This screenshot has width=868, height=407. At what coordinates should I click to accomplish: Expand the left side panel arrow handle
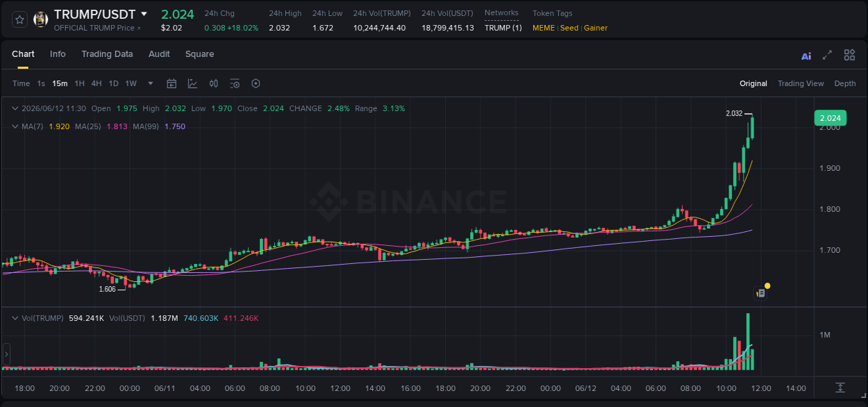click(x=6, y=354)
